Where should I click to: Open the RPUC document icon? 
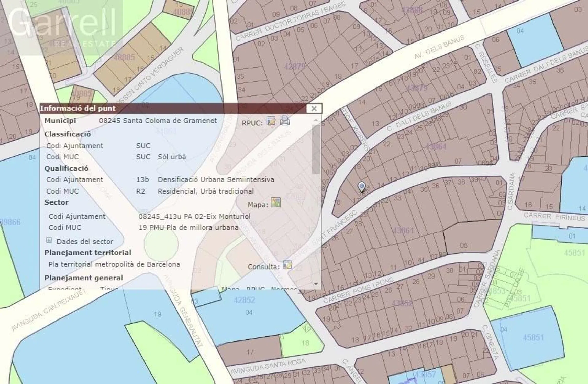tap(271, 121)
